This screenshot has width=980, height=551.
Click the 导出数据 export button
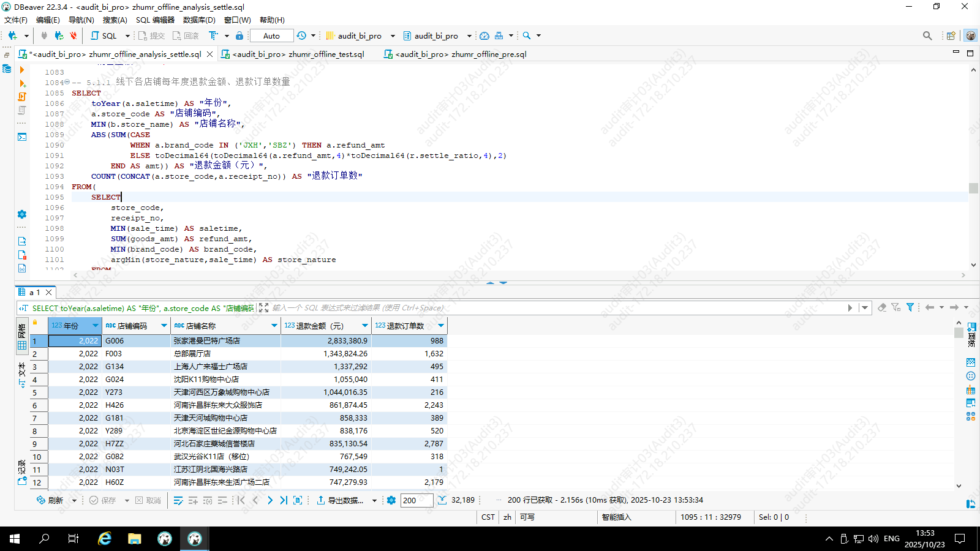340,500
